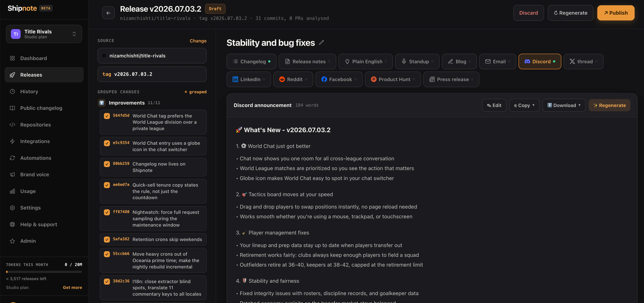Uncheck commit 564fd5d World Chat tag

point(107,116)
